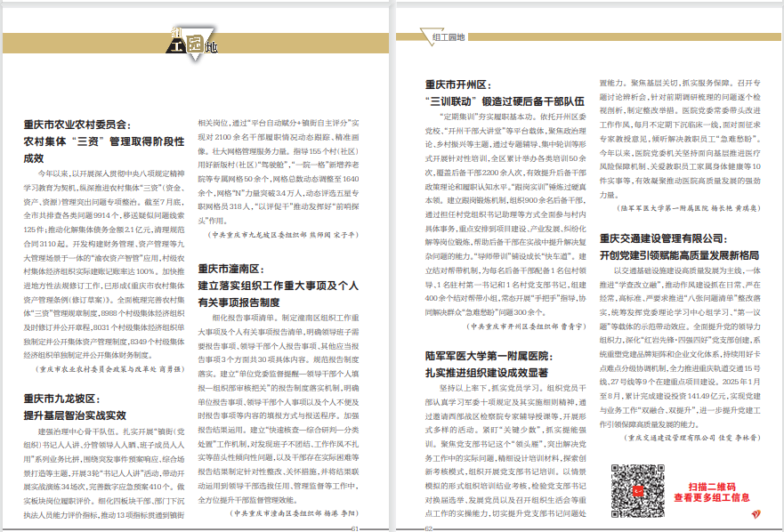Image resolution: width=784 pixels, height=532 pixels.
Task: Click the red logo inside the QR code
Action: click(639, 493)
